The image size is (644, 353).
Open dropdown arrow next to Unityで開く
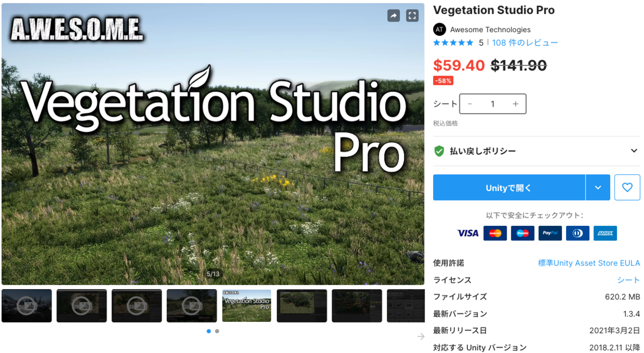click(598, 188)
